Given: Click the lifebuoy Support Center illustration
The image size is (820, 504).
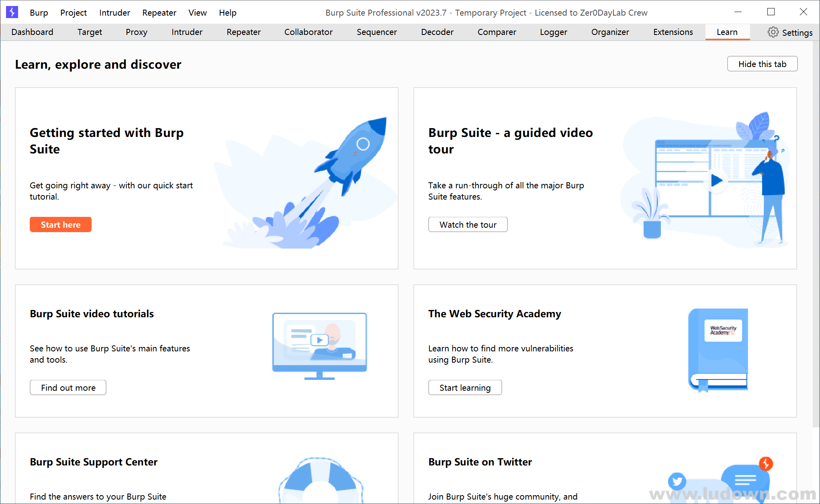Looking at the screenshot, I should point(321,480).
